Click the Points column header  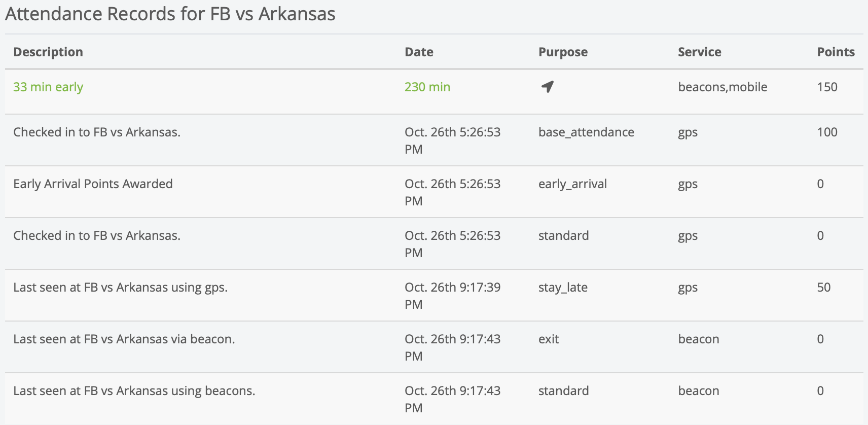[836, 52]
